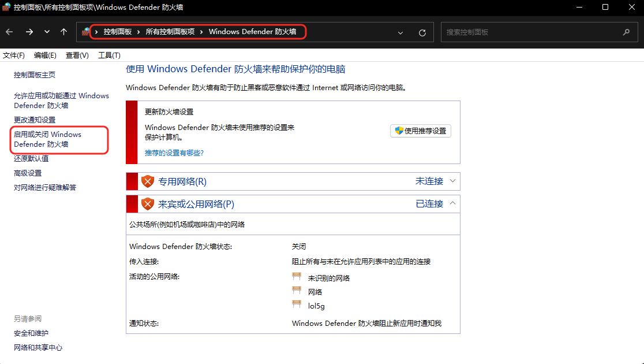The width and height of the screenshot is (644, 364).
Task: Open 安全和维护 link
Action: pos(31,333)
